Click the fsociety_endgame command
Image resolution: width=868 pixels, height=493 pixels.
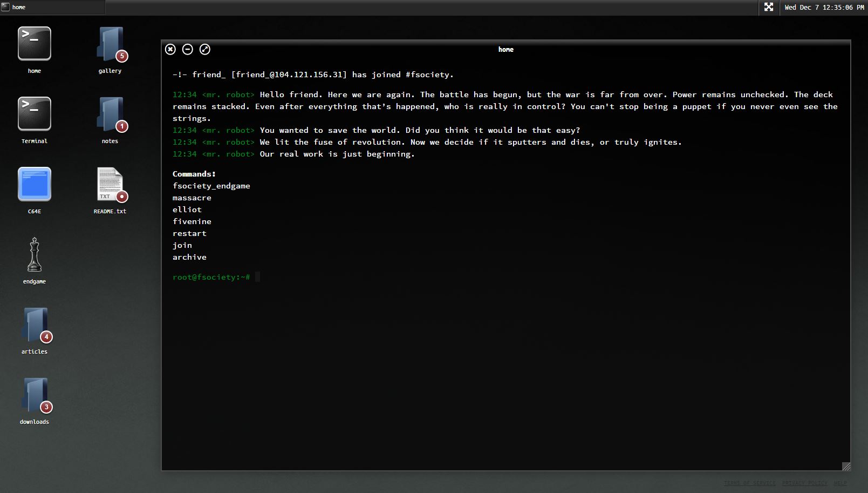coord(211,186)
